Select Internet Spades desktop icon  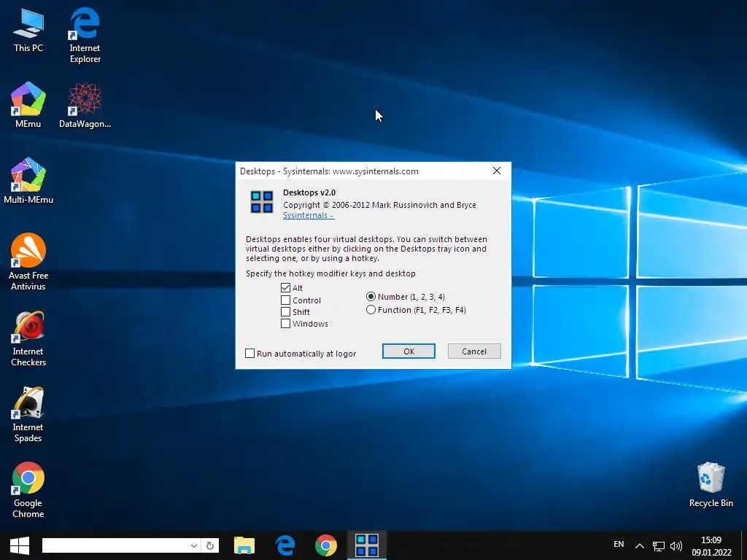28,414
